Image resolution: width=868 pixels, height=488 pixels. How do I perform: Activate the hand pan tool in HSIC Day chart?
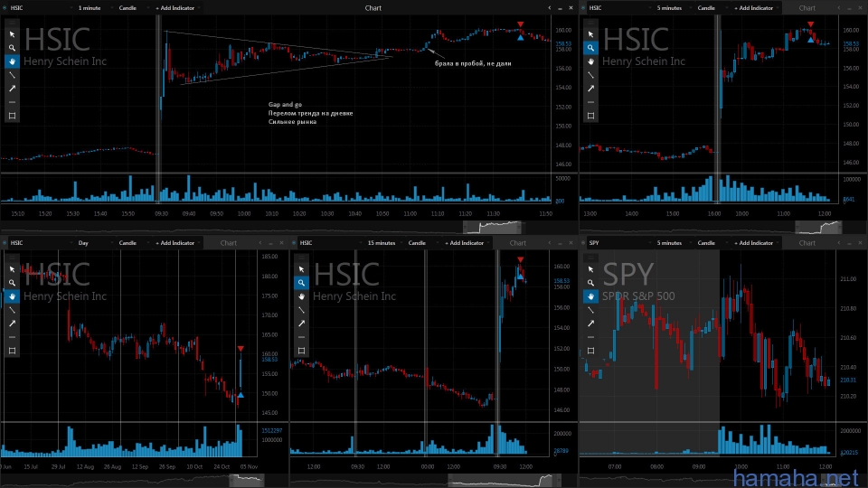point(12,296)
